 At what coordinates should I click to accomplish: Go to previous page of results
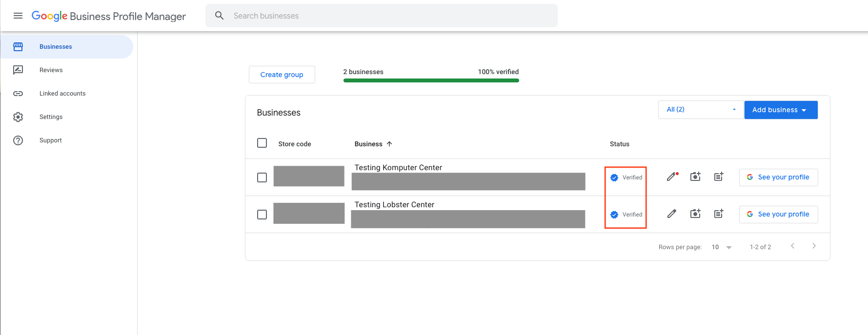pyautogui.click(x=792, y=246)
